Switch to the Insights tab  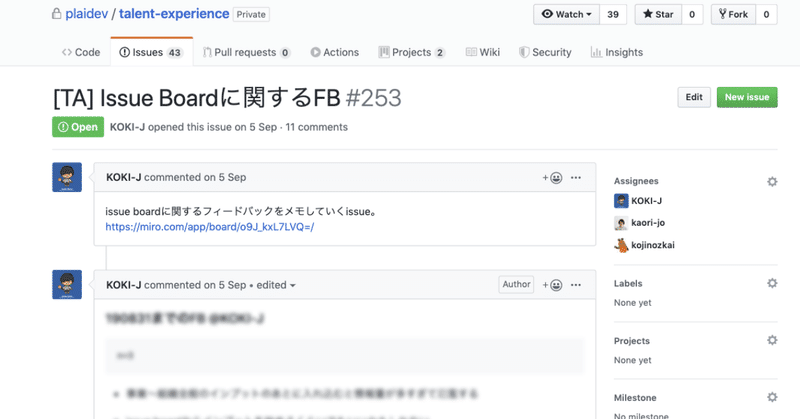point(616,52)
